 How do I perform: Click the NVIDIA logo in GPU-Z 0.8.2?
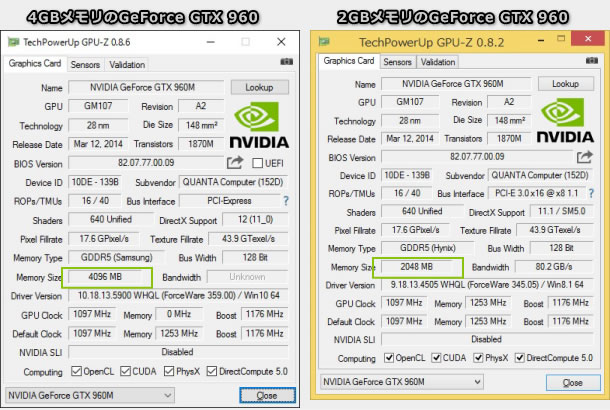click(565, 121)
